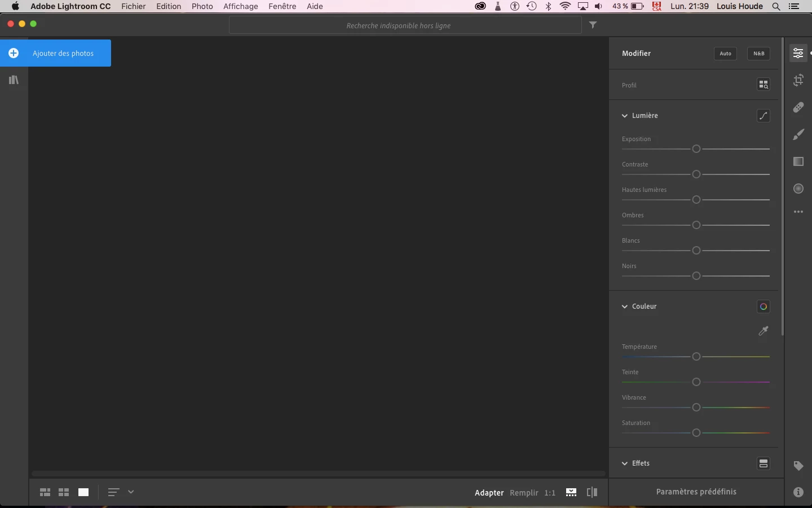
Task: Open the Edit panel sliders icon
Action: tap(798, 53)
